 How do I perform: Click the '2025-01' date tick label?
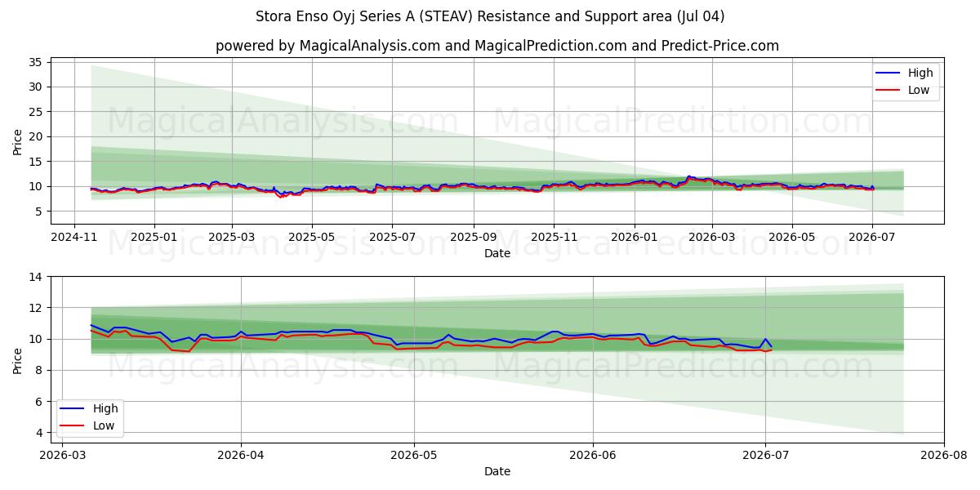154,238
